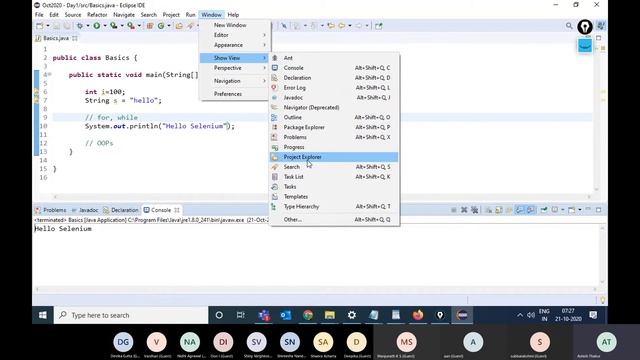Open the Project menu
This screenshot has height=360, width=640.
click(x=171, y=15)
